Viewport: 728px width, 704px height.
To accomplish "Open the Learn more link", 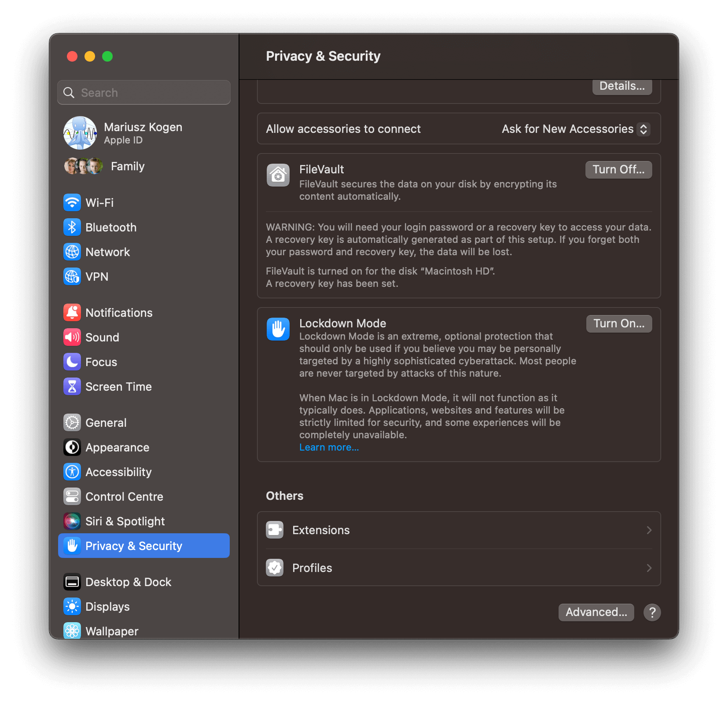I will pyautogui.click(x=329, y=447).
